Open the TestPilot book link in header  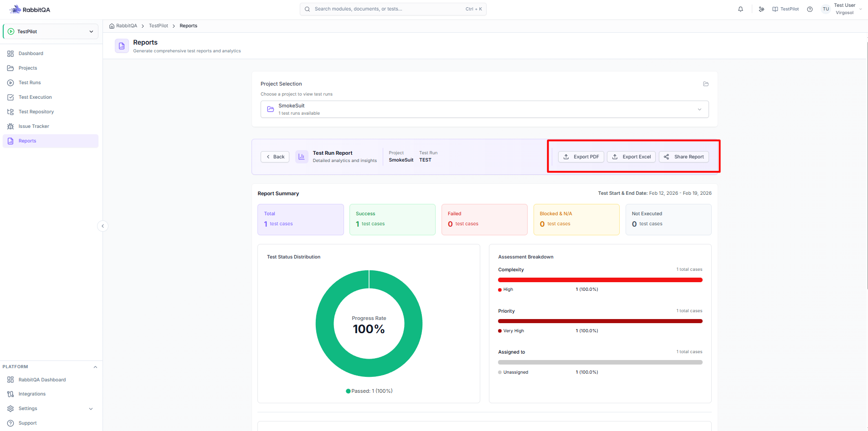tap(786, 9)
